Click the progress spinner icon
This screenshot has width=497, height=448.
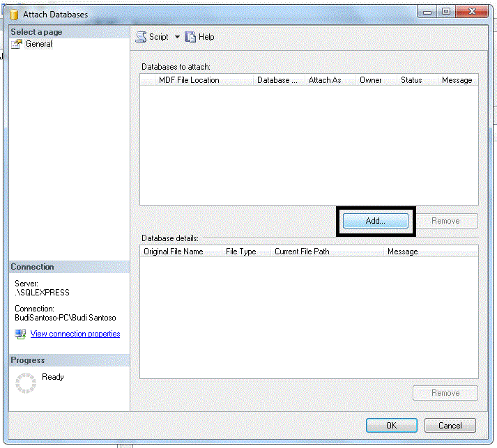pos(25,382)
